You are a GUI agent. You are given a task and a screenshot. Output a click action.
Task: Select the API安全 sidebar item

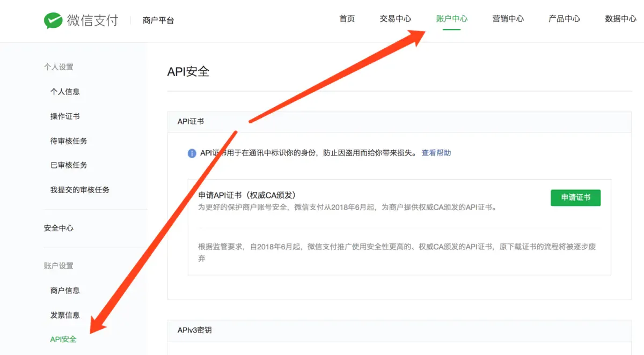[63, 339]
